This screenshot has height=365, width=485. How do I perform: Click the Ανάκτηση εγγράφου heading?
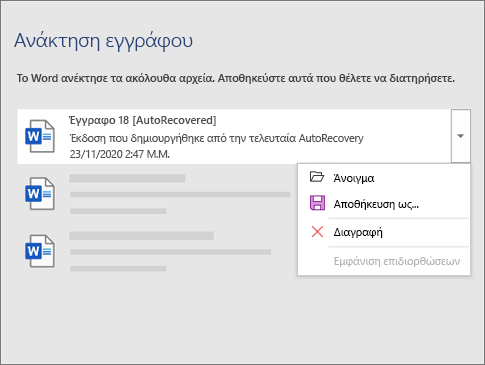point(103,41)
